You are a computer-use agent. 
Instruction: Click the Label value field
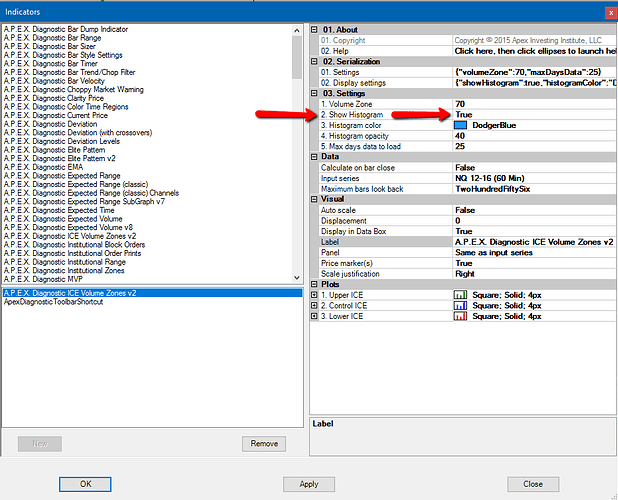[x=535, y=242]
